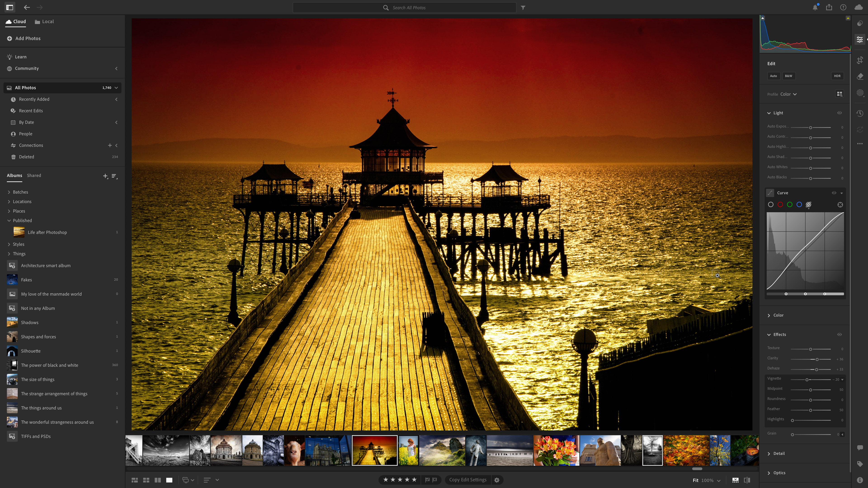
Task: Open the notifications bell
Action: point(815,7)
